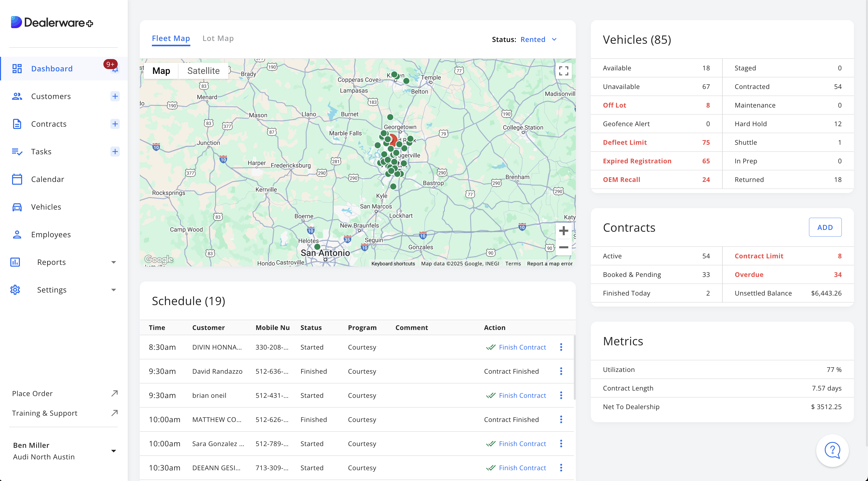Open the notifications bell with 9+ badge

[x=113, y=66]
